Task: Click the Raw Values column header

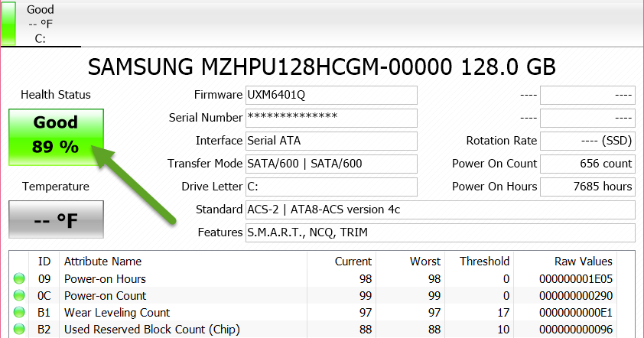Action: [565, 262]
